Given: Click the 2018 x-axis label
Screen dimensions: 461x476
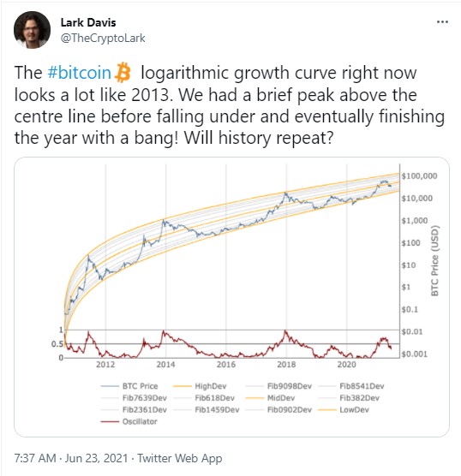Looking at the screenshot, I should tap(286, 364).
